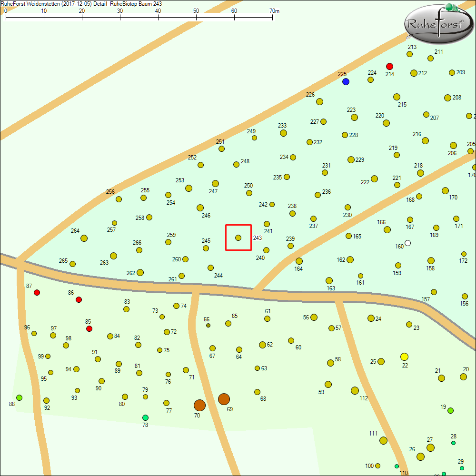Click the 70m distance scale bar
This screenshot has width=476, height=476.
139,18
